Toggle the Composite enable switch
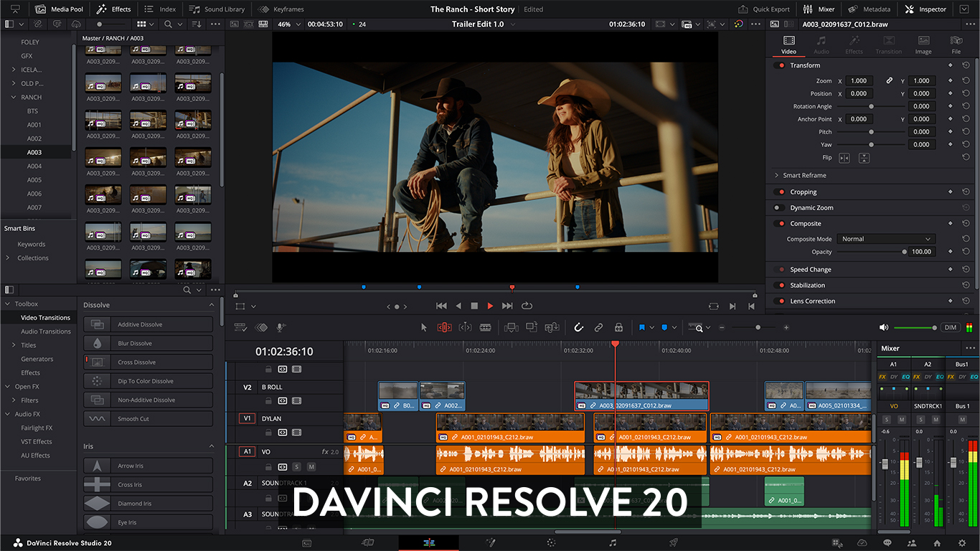The width and height of the screenshot is (980, 551). [780, 224]
